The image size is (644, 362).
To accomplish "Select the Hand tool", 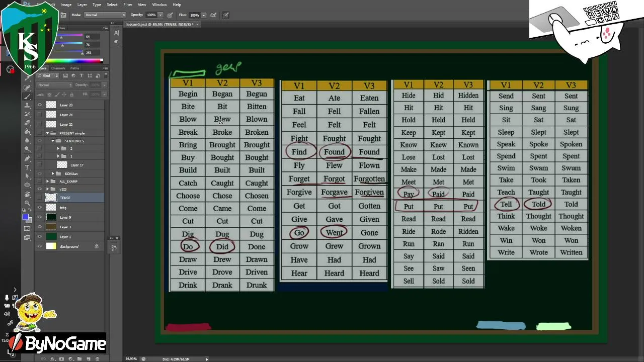I will point(27,194).
